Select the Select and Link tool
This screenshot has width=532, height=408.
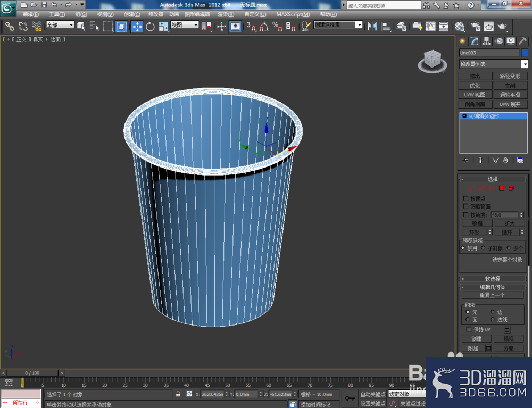coord(9,26)
